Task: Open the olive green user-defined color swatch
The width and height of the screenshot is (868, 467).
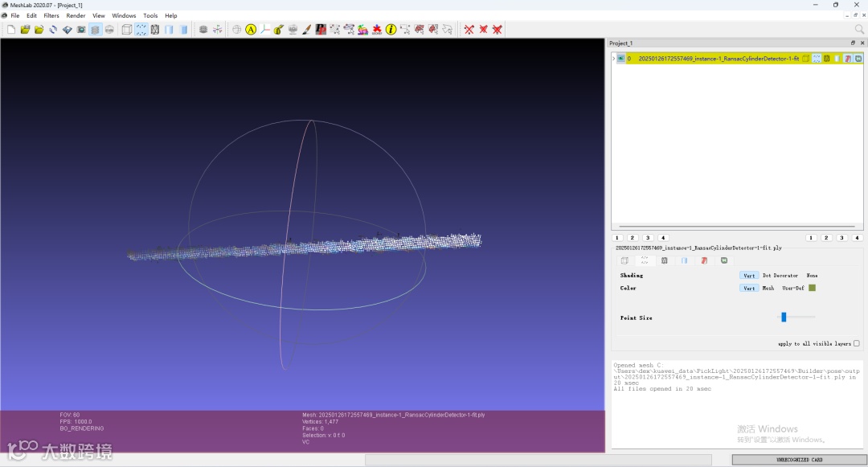Action: [812, 288]
